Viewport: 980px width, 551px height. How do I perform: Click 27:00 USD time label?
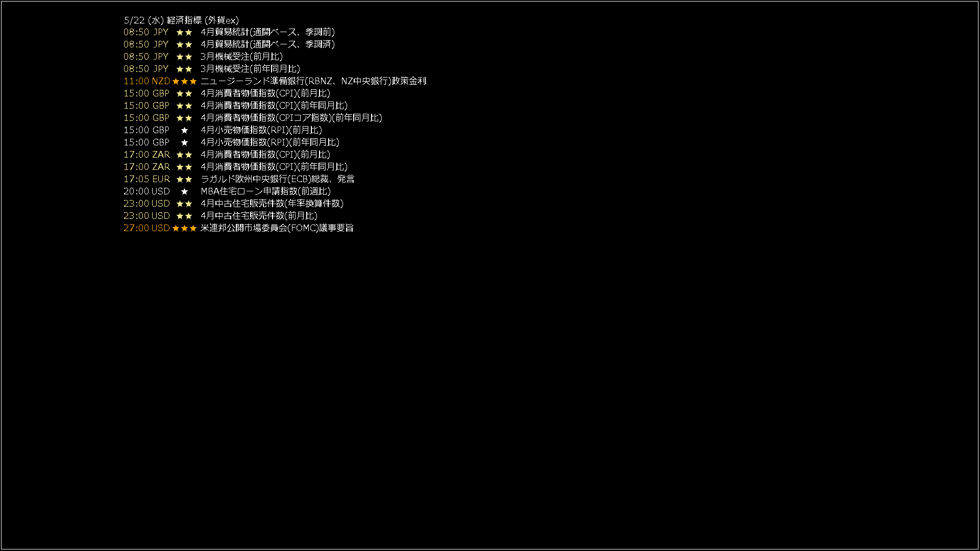point(146,228)
